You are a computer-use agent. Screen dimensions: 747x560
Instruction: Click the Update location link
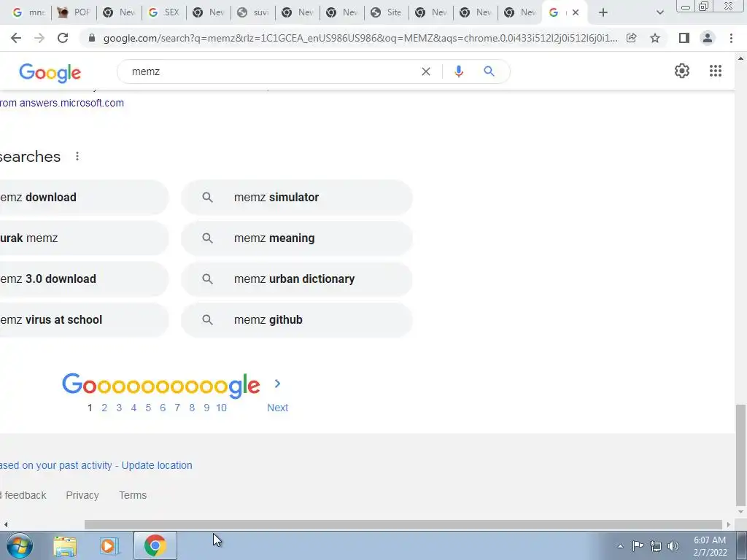(x=157, y=465)
